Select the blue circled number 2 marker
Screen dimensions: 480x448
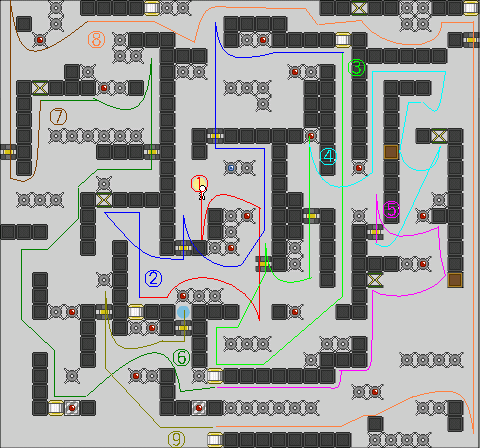153,278
